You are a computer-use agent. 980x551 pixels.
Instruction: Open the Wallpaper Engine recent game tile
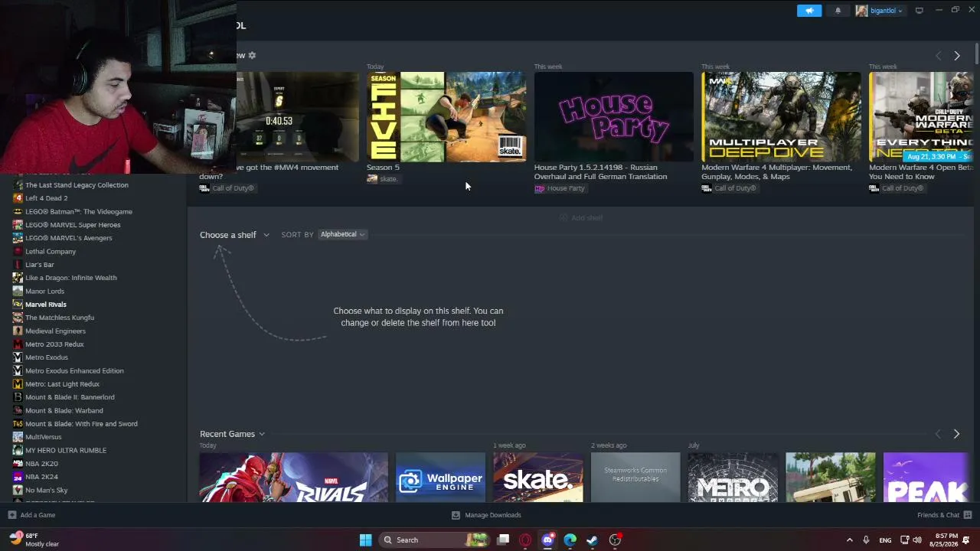point(440,477)
